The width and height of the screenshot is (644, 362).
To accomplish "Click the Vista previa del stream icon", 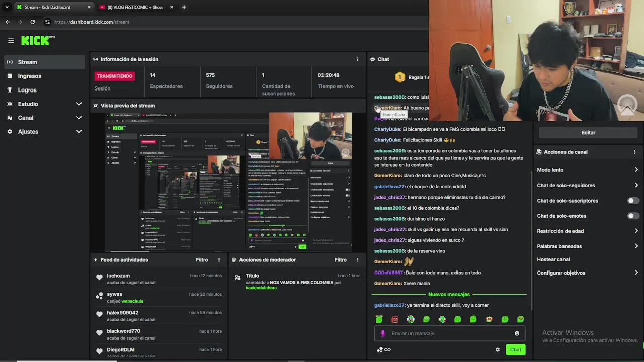I will pyautogui.click(x=96, y=106).
